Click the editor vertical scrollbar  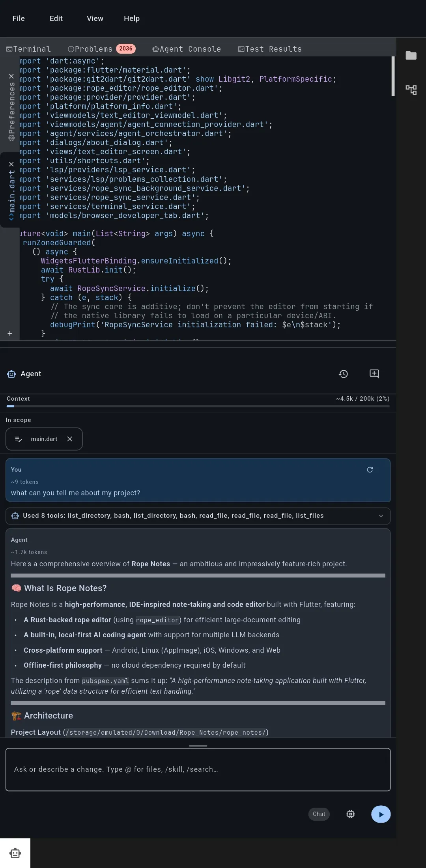click(x=393, y=76)
